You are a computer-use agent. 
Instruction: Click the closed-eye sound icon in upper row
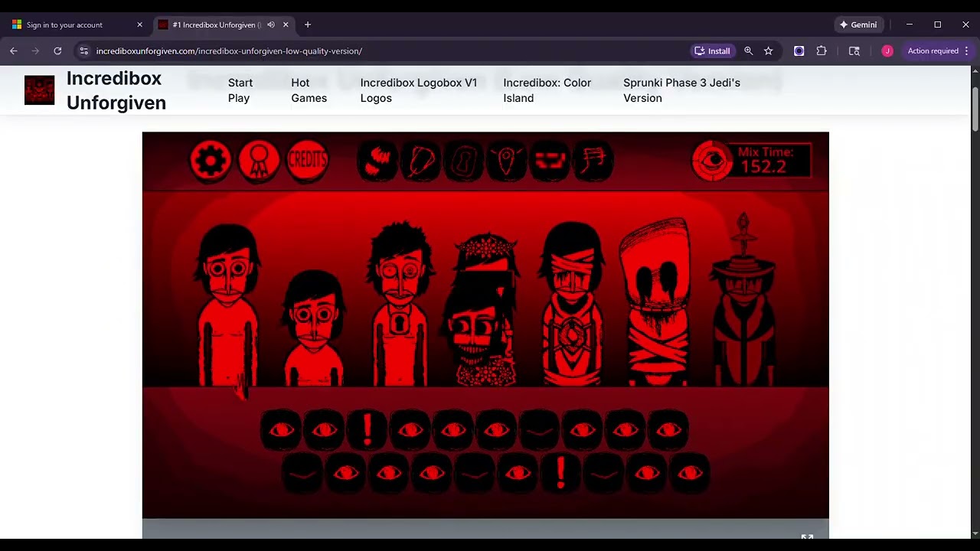[539, 429]
